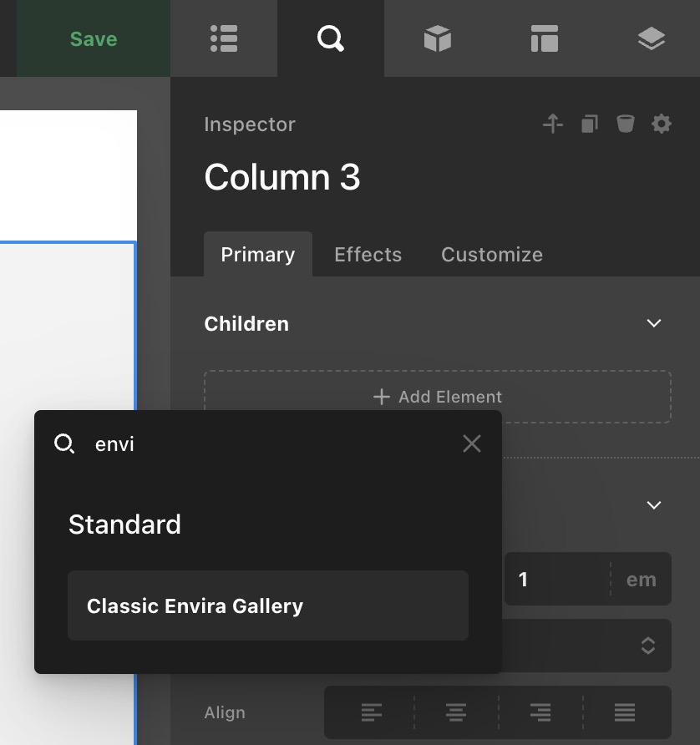Collapse section below the Add Element box
Viewport: 700px width, 745px height.
(x=654, y=504)
